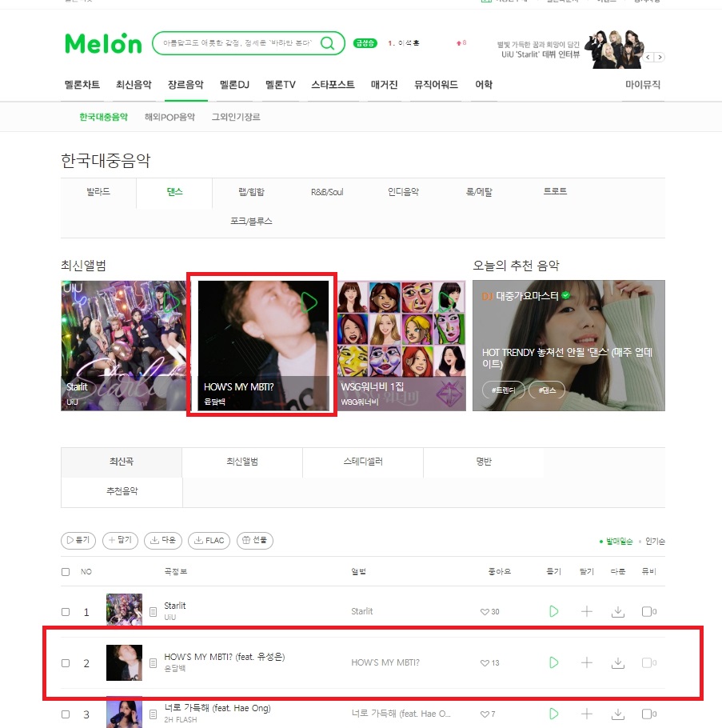This screenshot has height=728, width=722.
Task: Click the Melon logo
Action: tap(103, 44)
